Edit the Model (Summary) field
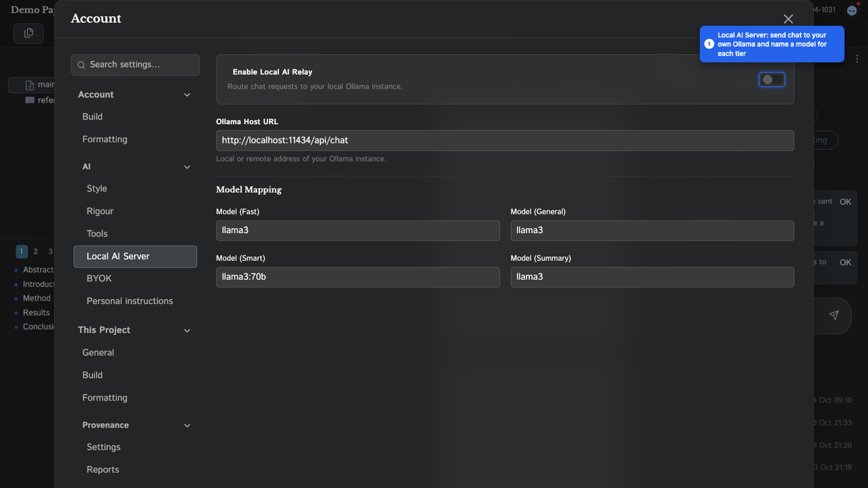 [652, 277]
